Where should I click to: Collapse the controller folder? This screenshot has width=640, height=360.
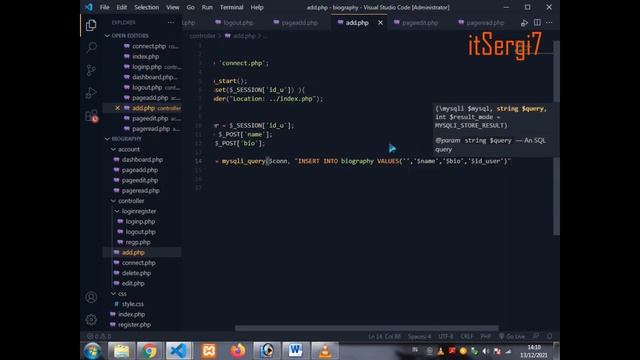tap(131, 201)
